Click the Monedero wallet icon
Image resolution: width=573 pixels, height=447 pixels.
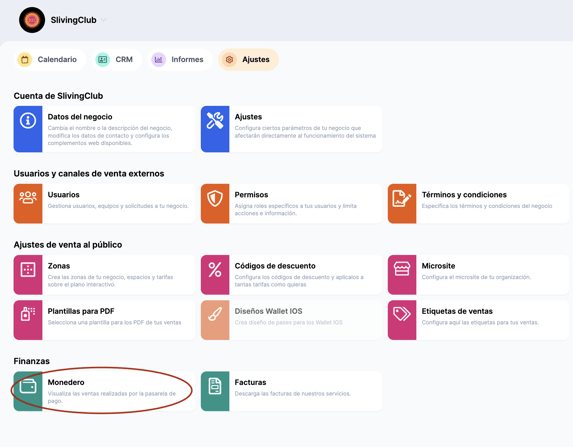point(28,386)
